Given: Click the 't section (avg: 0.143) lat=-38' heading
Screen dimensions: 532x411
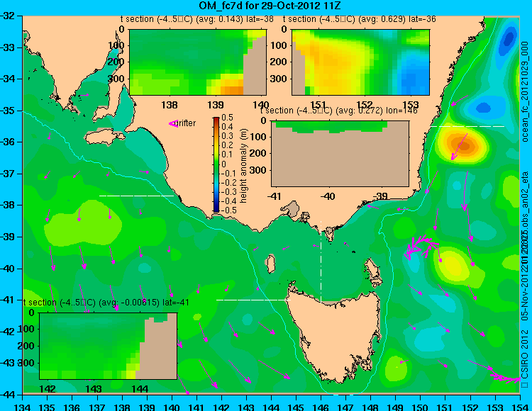Looking at the screenshot, I should point(196,19).
